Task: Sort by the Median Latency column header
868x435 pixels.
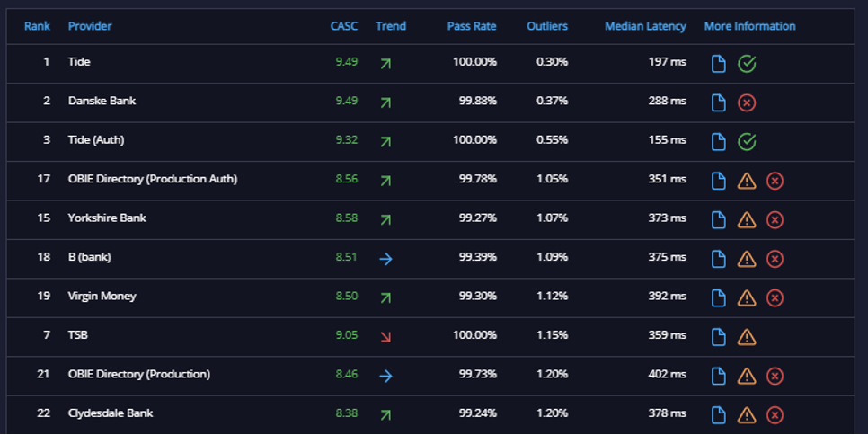Action: [645, 26]
